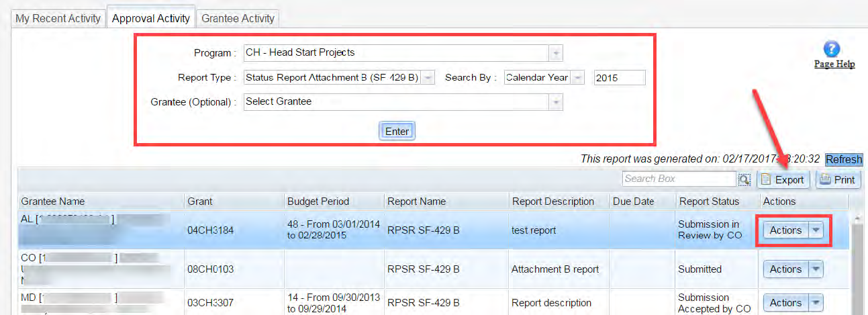The image size is (868, 315).
Task: Click the search magnifier icon beside Search Box
Action: (744, 179)
